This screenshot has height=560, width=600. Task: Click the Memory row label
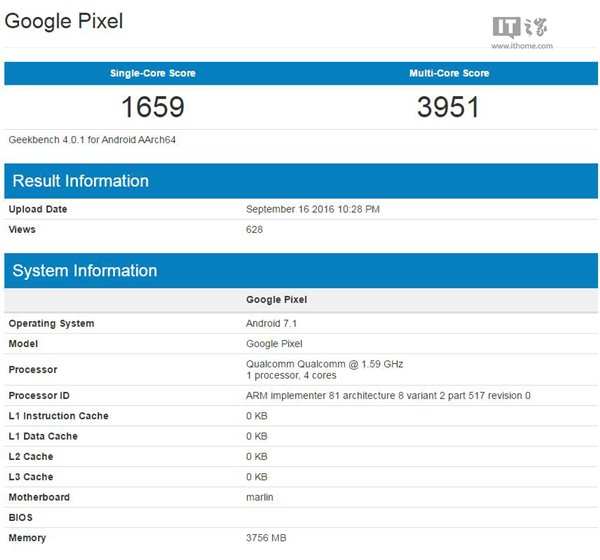pyautogui.click(x=27, y=538)
